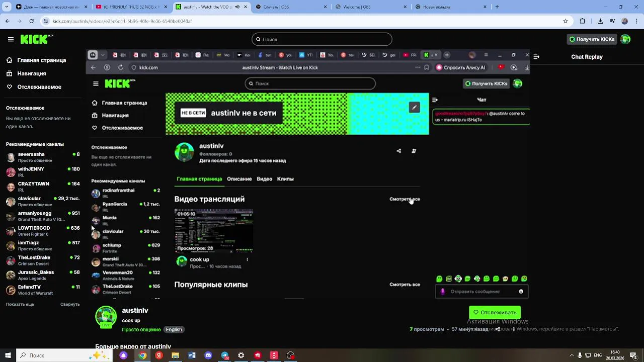The width and height of the screenshot is (644, 362).
Task: Bookmark this page with the star icon
Action: (x=566, y=21)
